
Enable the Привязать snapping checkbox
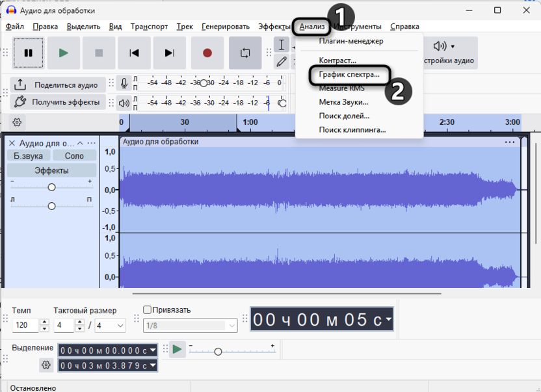pyautogui.click(x=146, y=310)
